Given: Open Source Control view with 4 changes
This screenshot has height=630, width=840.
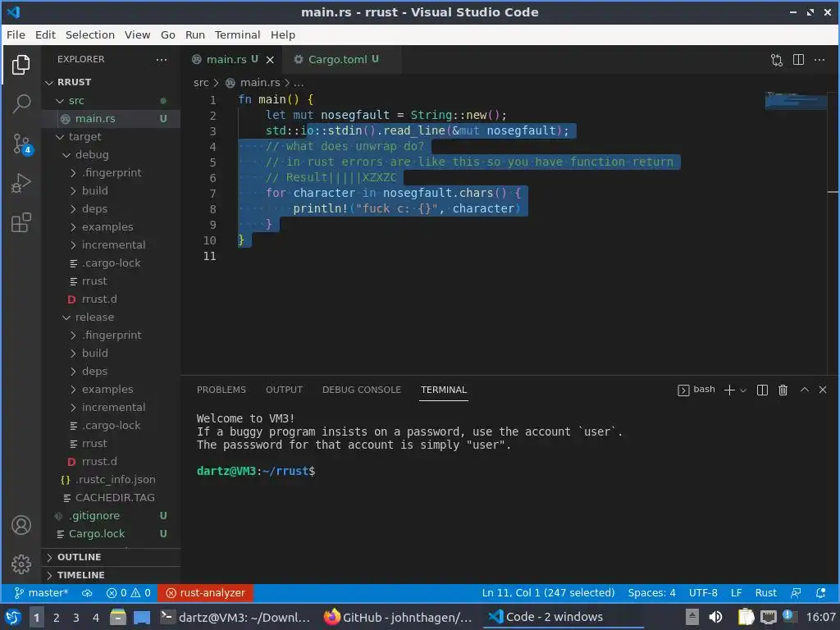Looking at the screenshot, I should [21, 144].
